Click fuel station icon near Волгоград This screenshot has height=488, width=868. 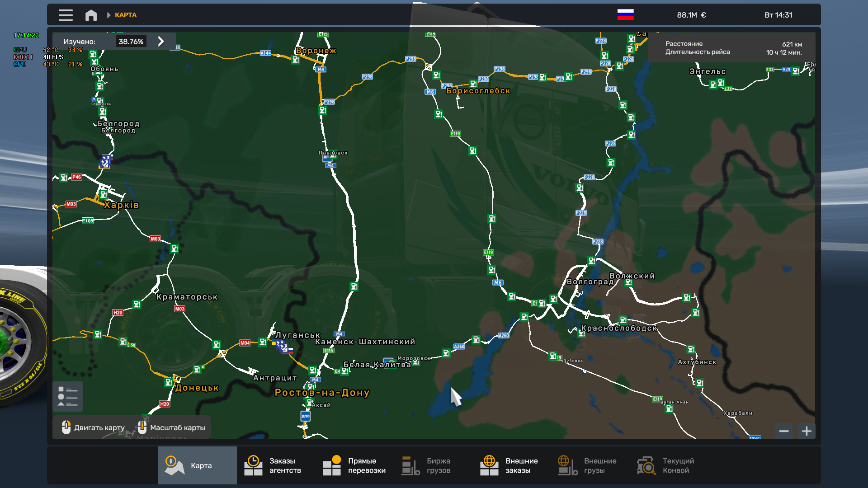pyautogui.click(x=591, y=261)
